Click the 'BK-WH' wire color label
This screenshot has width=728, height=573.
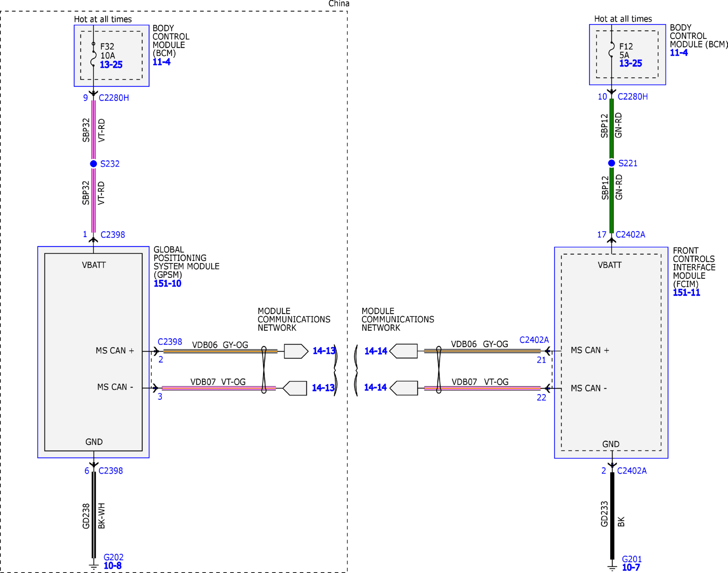coord(102,516)
